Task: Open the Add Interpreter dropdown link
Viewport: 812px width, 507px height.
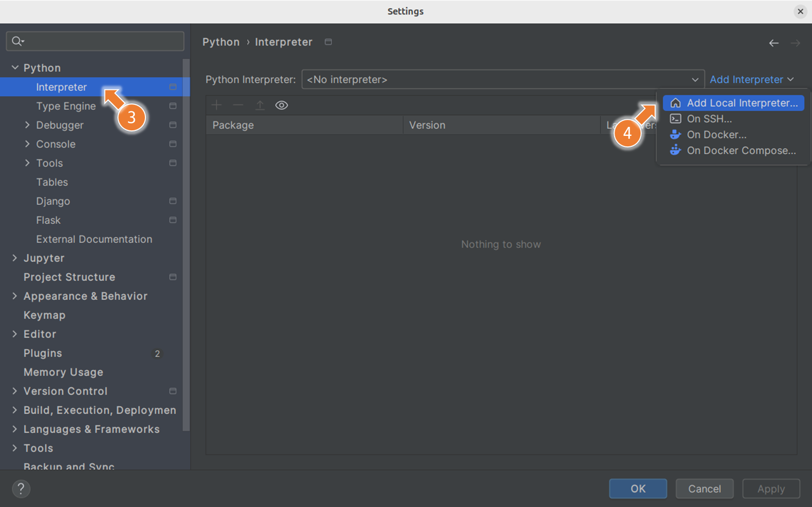Action: (752, 79)
